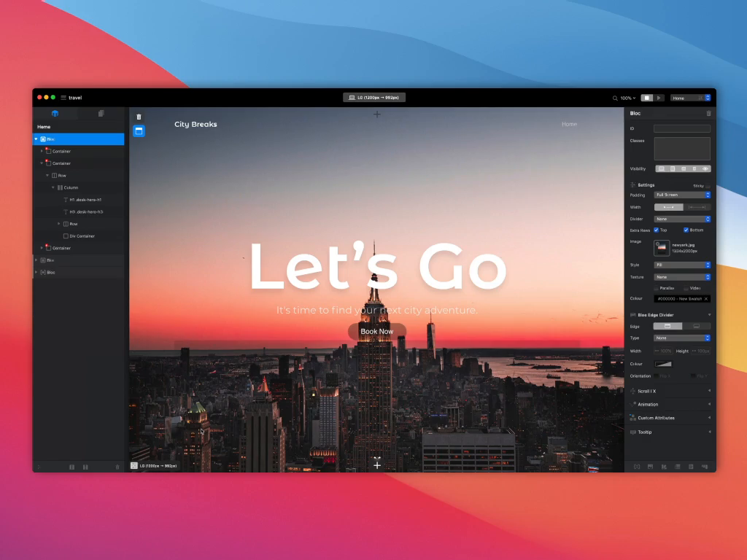
Task: Select the bottom edge option in Edge control
Action: tap(697, 326)
